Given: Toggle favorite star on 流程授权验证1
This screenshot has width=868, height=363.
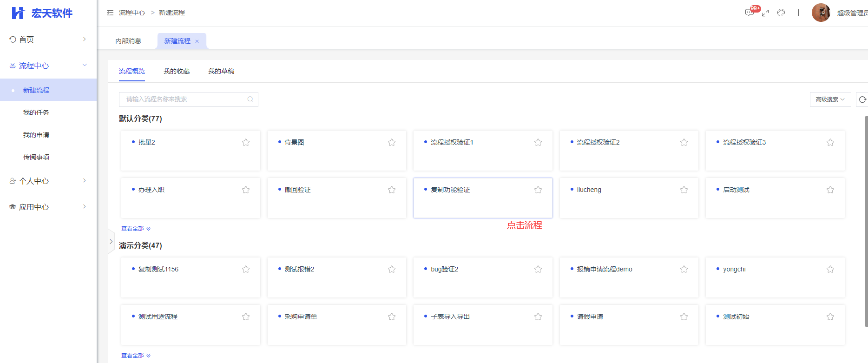Looking at the screenshot, I should (x=538, y=142).
